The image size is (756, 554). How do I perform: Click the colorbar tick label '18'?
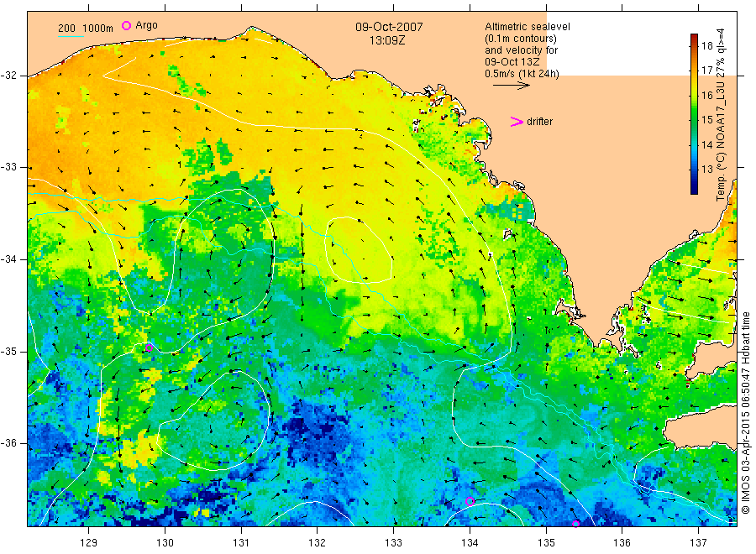706,46
